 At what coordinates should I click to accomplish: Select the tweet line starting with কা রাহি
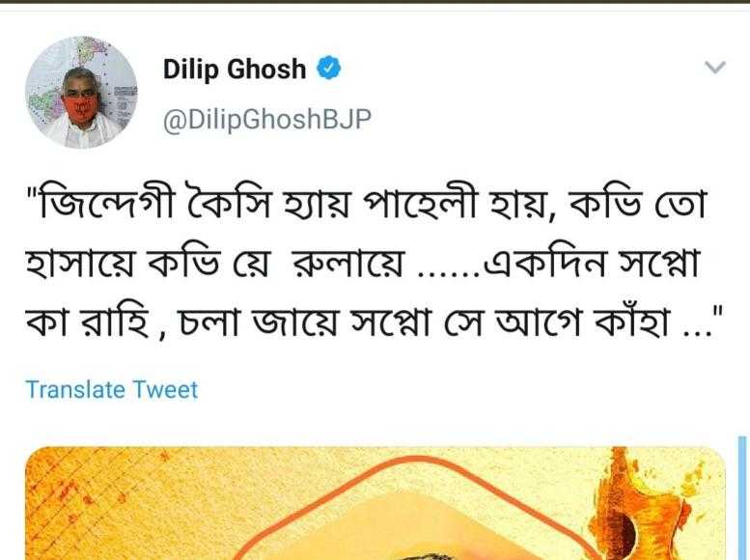[374, 321]
